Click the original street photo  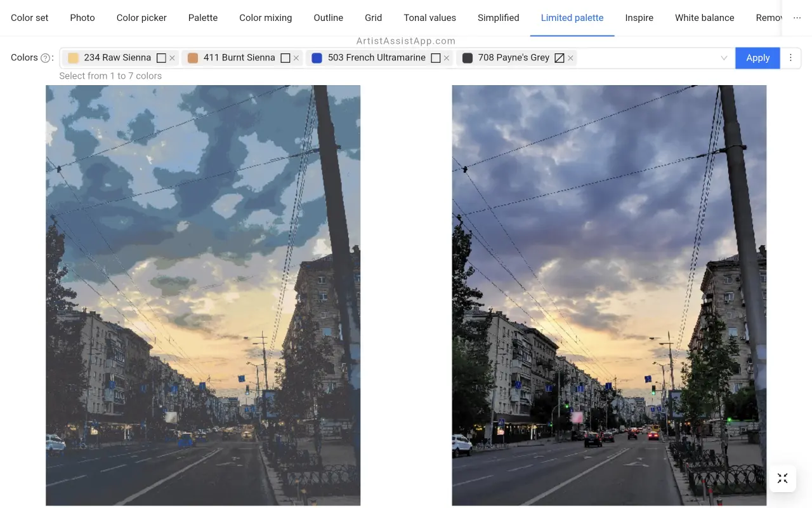pos(609,295)
